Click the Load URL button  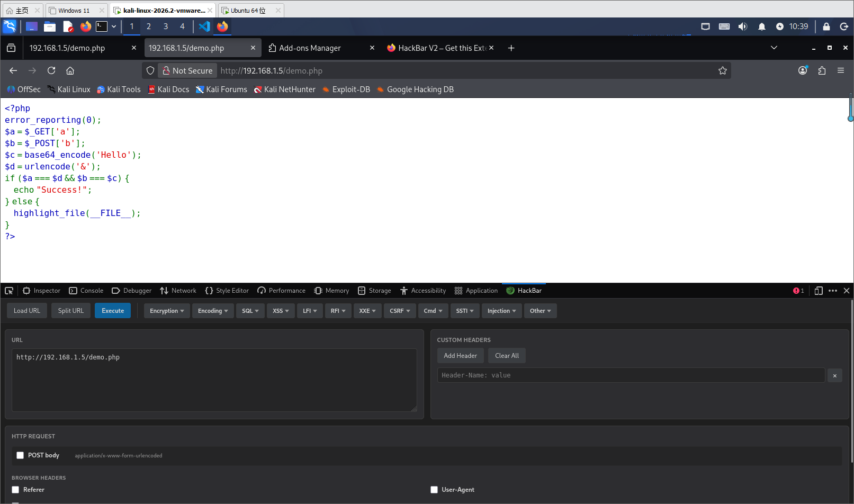(x=27, y=311)
